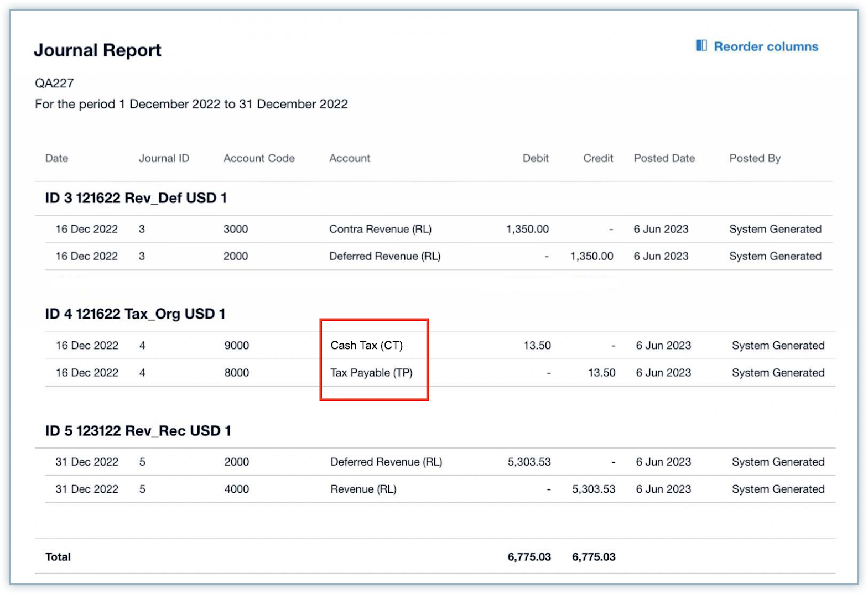
Task: Click Revenue (RL) account cell
Action: click(x=363, y=489)
